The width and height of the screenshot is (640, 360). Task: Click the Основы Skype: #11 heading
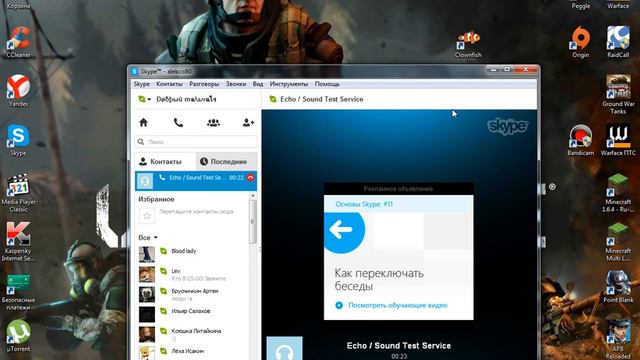tap(364, 204)
